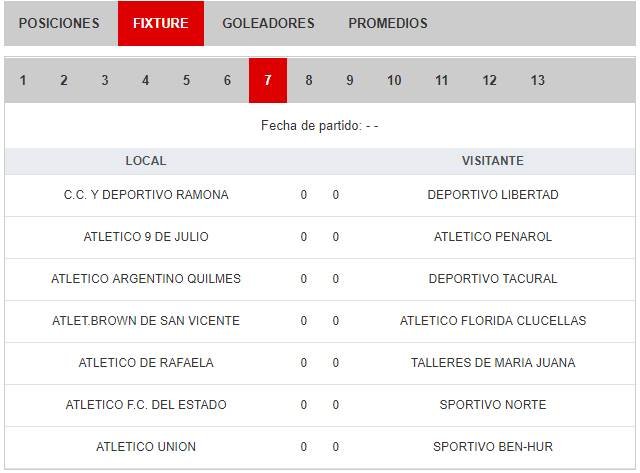Select Atletico 9 de Julio
This screenshot has width=640, height=473.
coord(146,237)
